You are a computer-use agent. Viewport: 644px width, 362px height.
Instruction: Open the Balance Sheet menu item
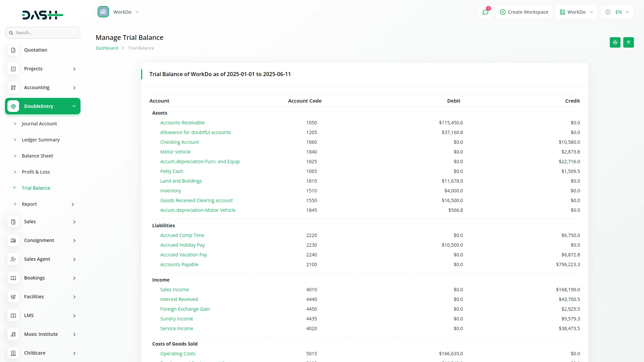37,156
